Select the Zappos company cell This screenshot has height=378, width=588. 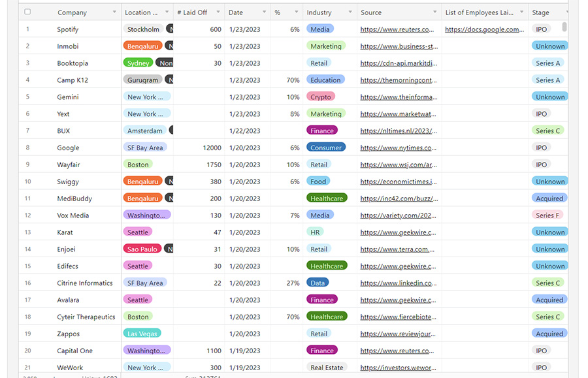68,334
